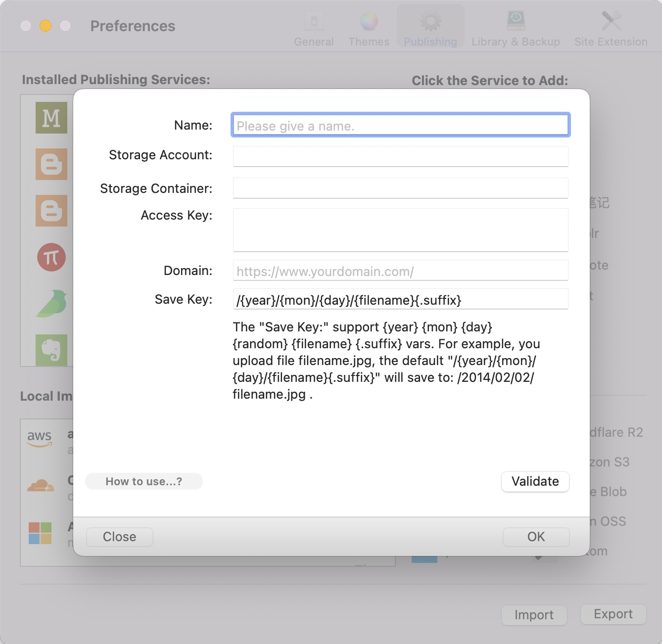Focus the Storage Account field
The width and height of the screenshot is (662, 644).
[400, 156]
